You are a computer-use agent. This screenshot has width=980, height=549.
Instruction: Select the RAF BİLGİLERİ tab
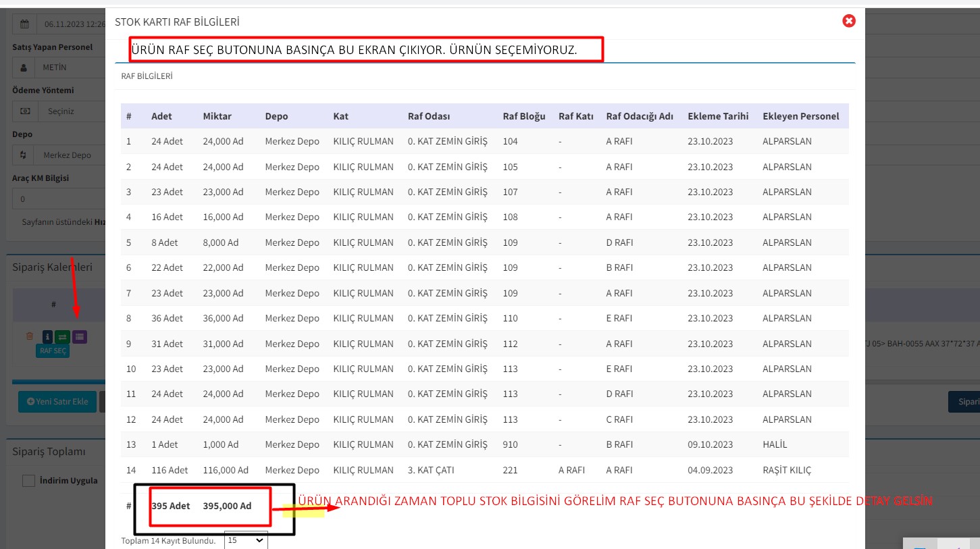(147, 76)
